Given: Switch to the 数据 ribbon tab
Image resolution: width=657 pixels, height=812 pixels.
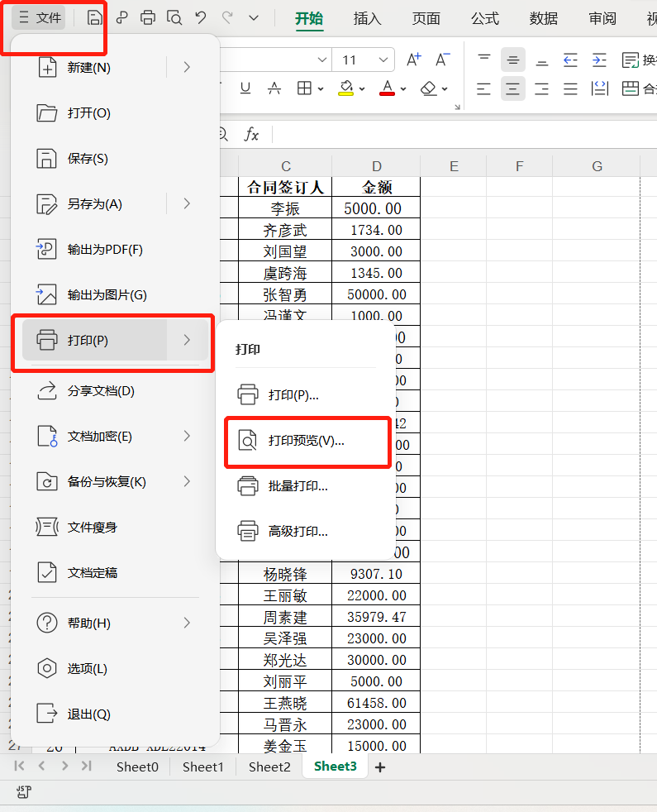Looking at the screenshot, I should point(544,19).
